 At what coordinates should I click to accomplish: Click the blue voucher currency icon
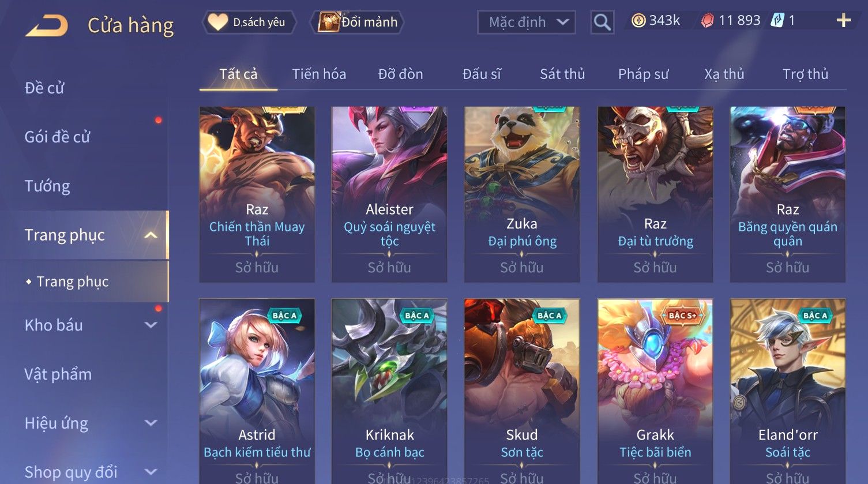tap(777, 21)
